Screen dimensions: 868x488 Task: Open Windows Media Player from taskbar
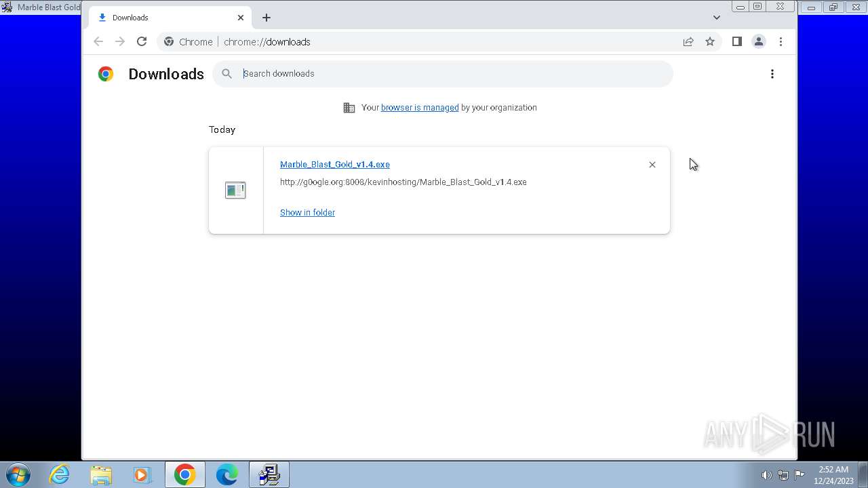142,474
